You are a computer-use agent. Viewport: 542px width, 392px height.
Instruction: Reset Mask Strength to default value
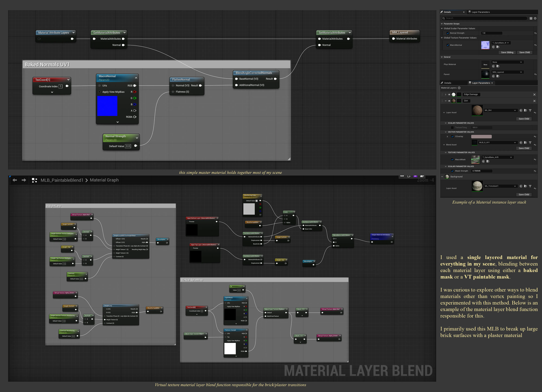click(x=535, y=171)
